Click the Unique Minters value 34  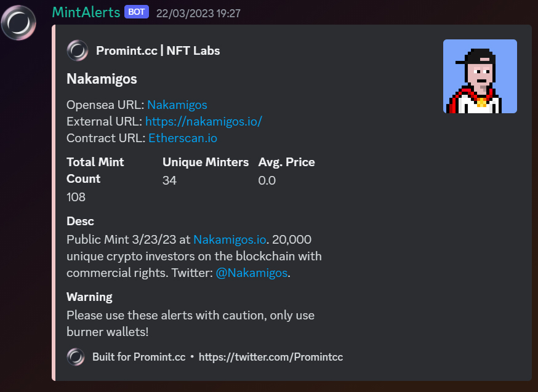(169, 180)
